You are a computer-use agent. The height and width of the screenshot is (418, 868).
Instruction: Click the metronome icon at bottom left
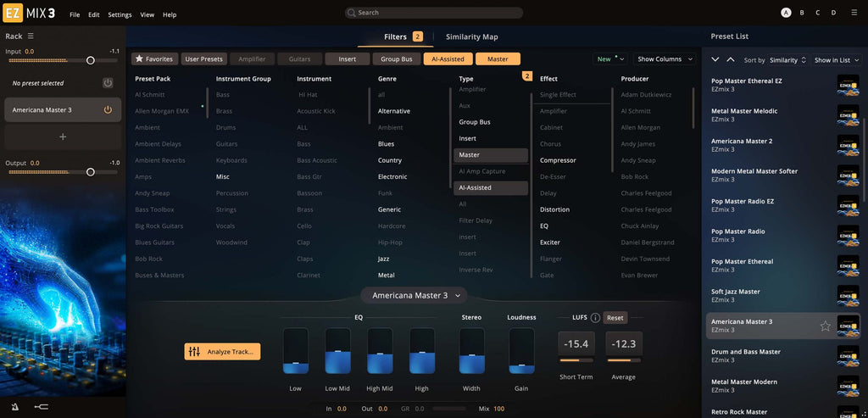(15, 407)
